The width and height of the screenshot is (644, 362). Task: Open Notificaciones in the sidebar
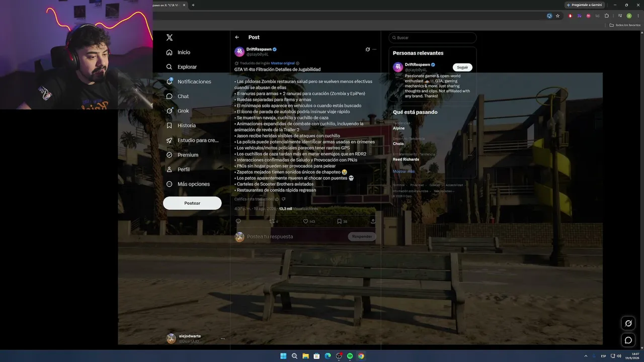[189, 81]
